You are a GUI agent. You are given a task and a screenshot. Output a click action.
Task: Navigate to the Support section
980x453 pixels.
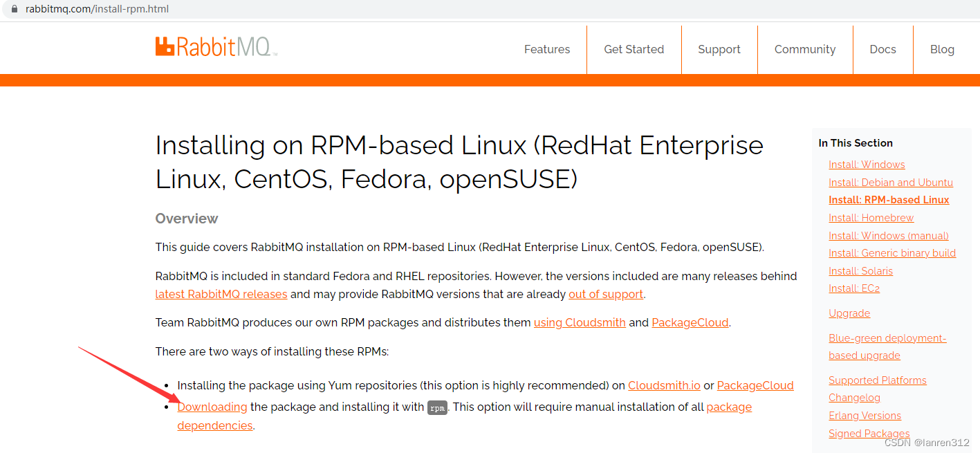click(719, 49)
